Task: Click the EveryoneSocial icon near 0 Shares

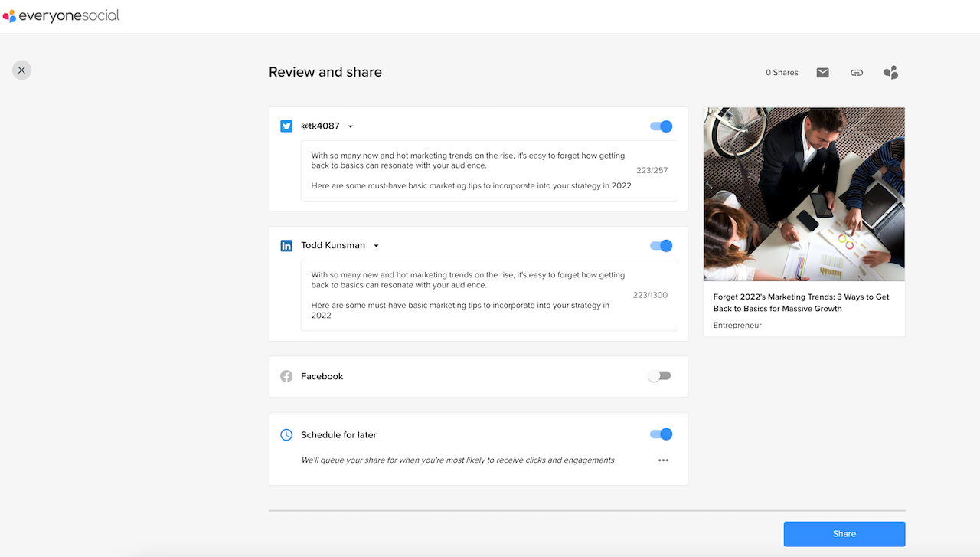Action: point(890,72)
